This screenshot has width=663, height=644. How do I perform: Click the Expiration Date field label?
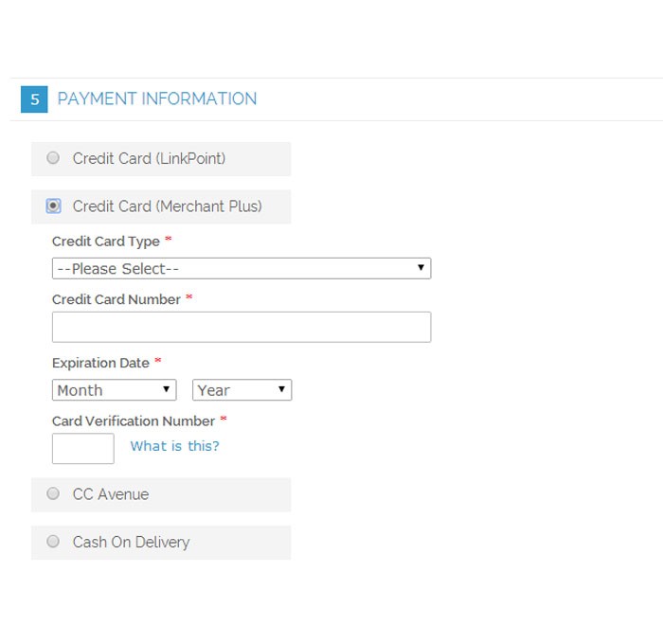[100, 363]
